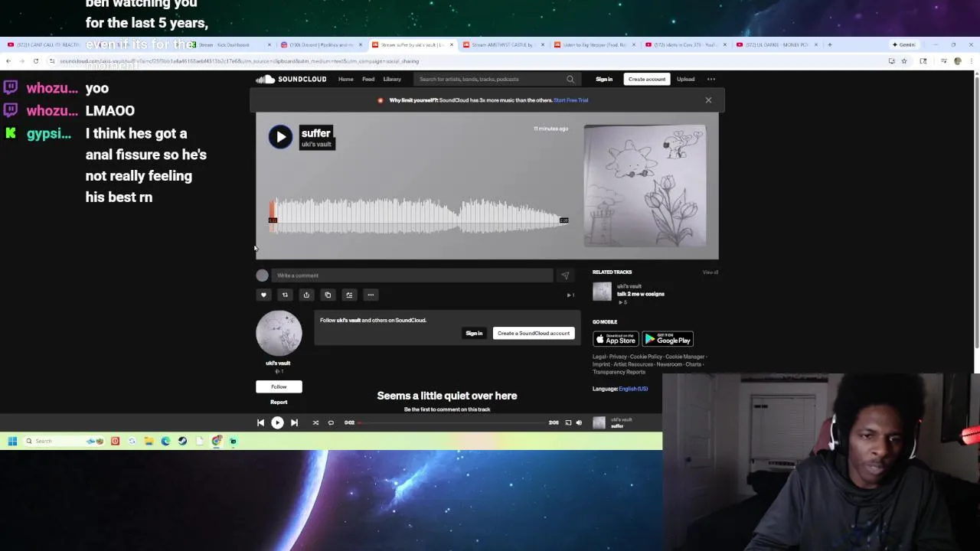Click the now-playing artwork in player bar
Viewport: 980px width, 551px height.
point(599,422)
